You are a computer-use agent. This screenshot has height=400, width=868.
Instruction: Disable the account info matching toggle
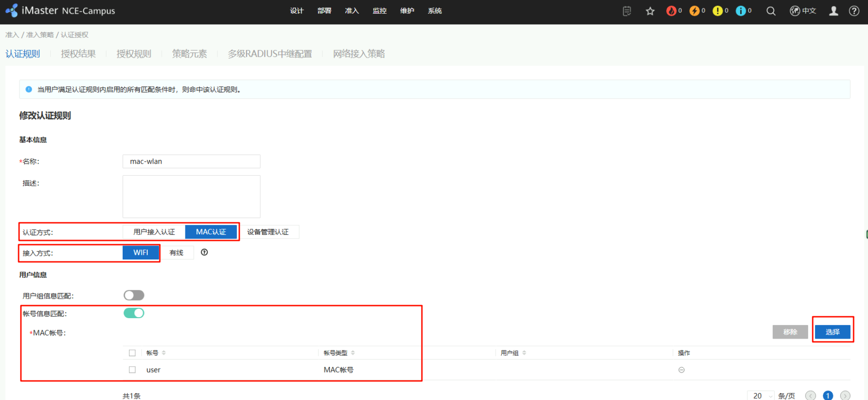point(134,313)
